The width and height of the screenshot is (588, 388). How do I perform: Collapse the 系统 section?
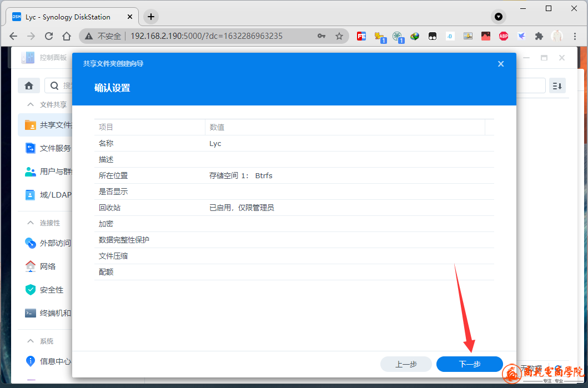(x=31, y=341)
